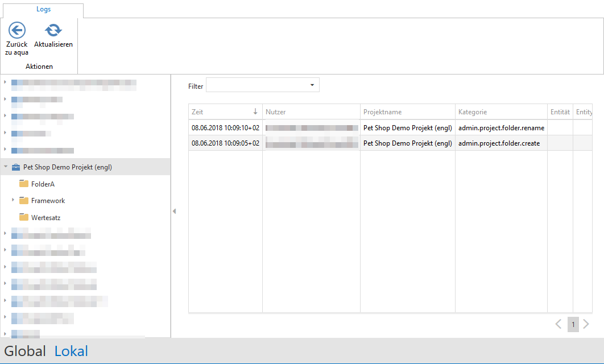Click the briefcase icon of Pet Shop Demo Projekt
This screenshot has width=604, height=364.
[x=16, y=167]
